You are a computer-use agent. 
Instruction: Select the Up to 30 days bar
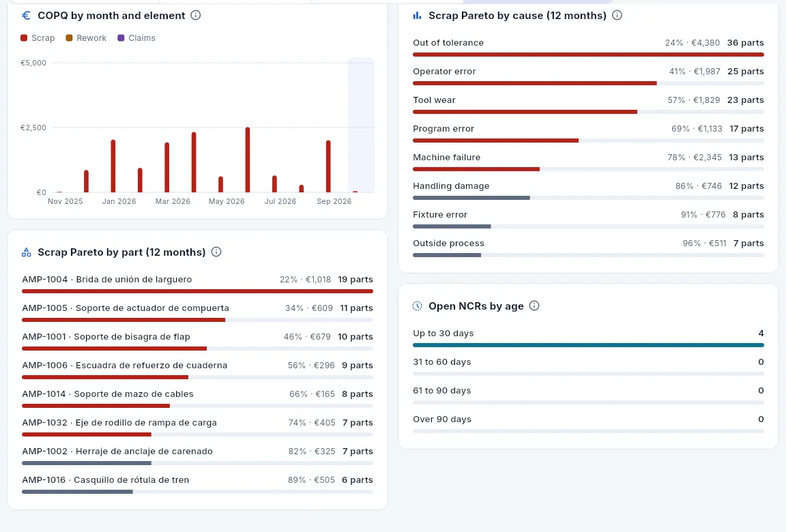(589, 345)
